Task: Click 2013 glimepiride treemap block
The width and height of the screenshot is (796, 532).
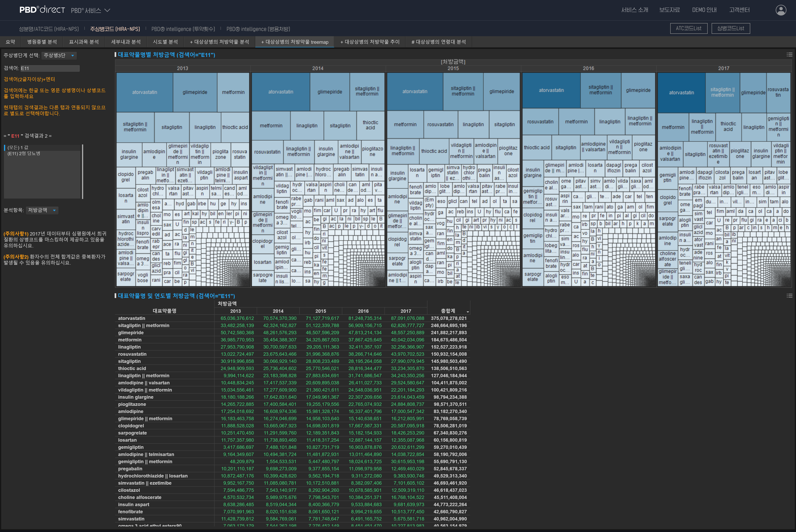Action: click(195, 92)
